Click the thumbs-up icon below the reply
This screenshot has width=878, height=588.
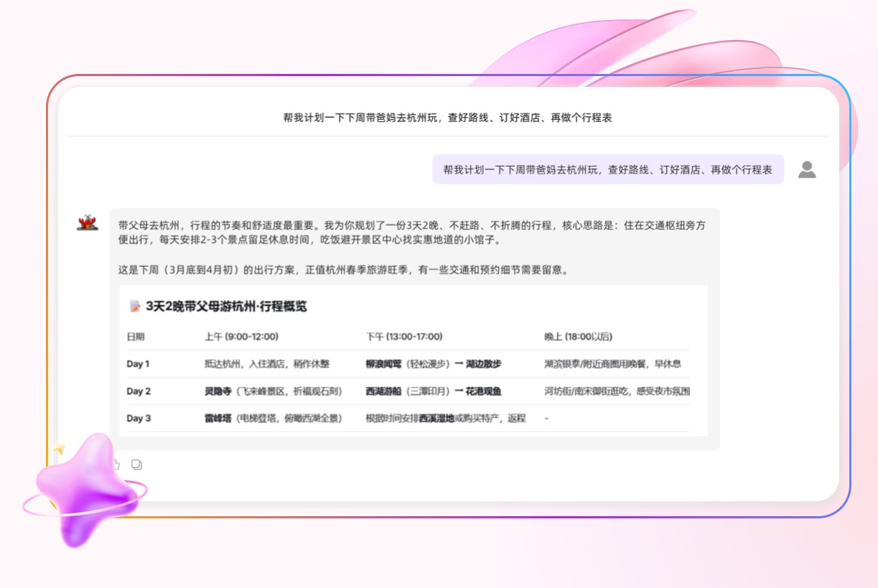[117, 465]
